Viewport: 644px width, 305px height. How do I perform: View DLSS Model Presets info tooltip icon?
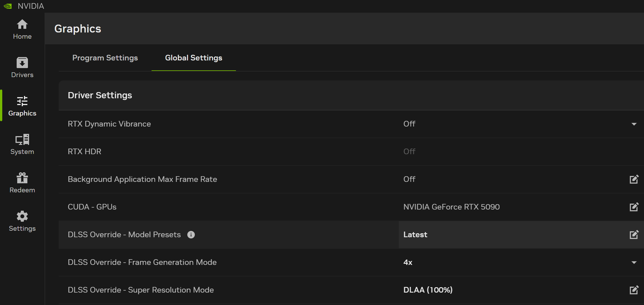(x=191, y=235)
